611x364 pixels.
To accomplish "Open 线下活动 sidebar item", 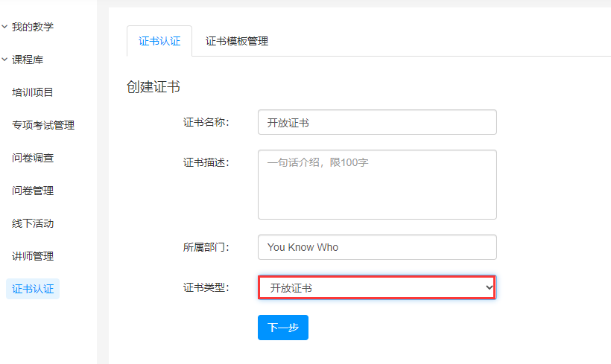I will tap(32, 223).
